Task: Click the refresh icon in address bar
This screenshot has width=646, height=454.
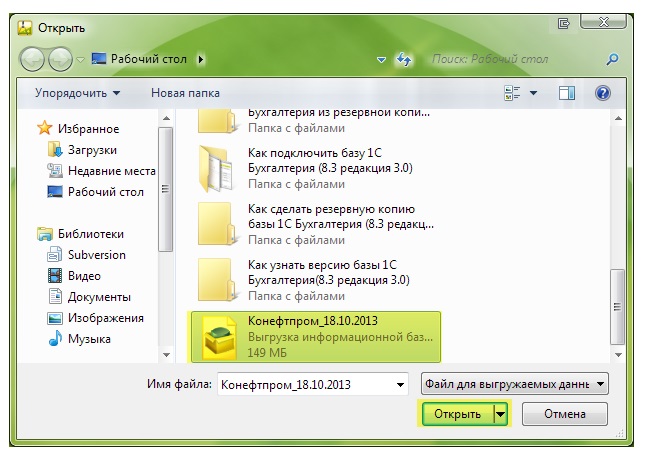Action: click(x=404, y=60)
